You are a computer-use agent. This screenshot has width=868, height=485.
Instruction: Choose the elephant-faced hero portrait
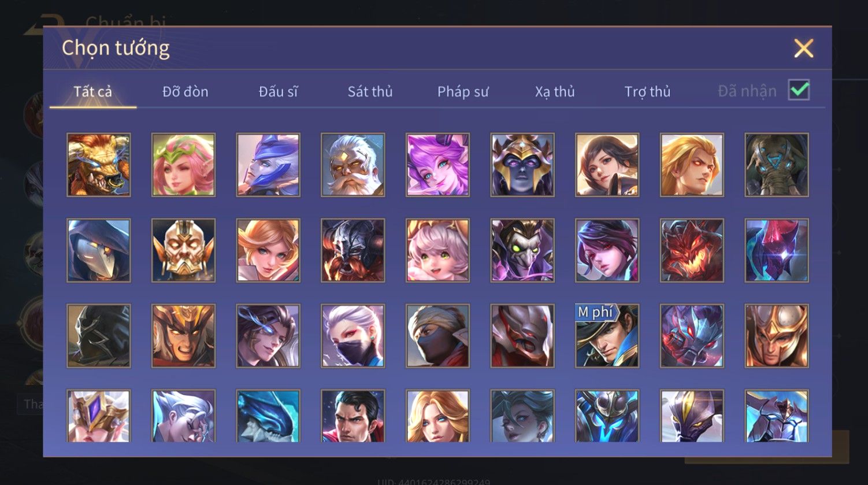[777, 165]
